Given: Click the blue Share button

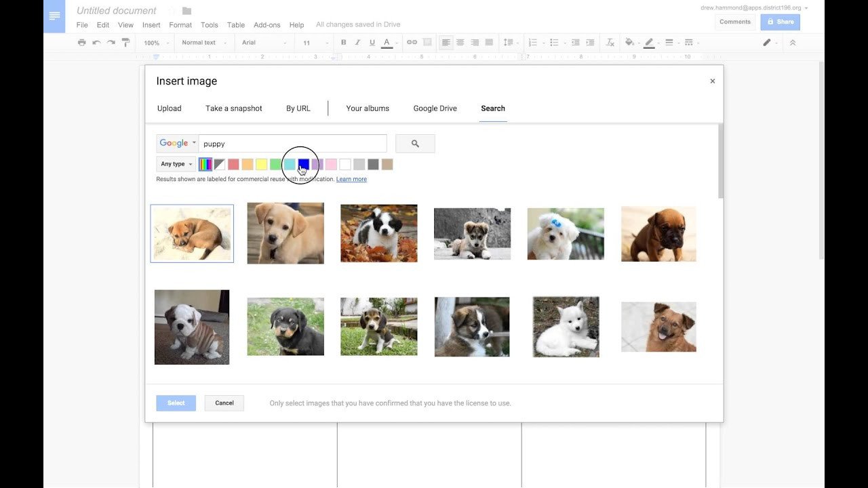Looking at the screenshot, I should tap(780, 22).
